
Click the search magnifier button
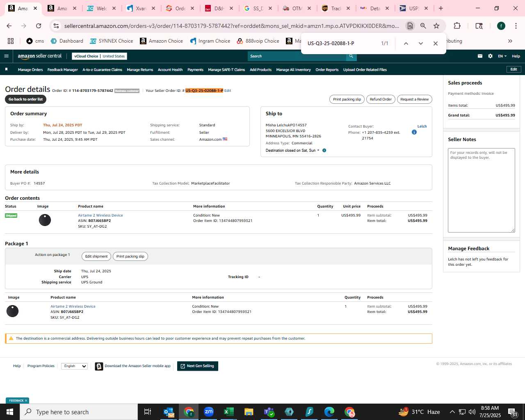[x=351, y=56]
